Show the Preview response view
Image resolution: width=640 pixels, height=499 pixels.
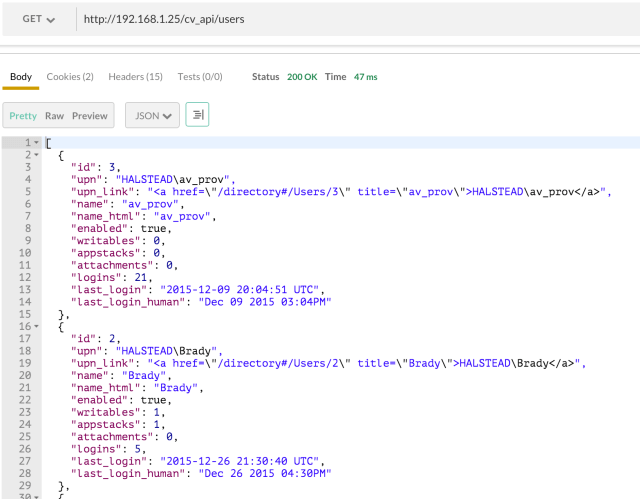89,116
